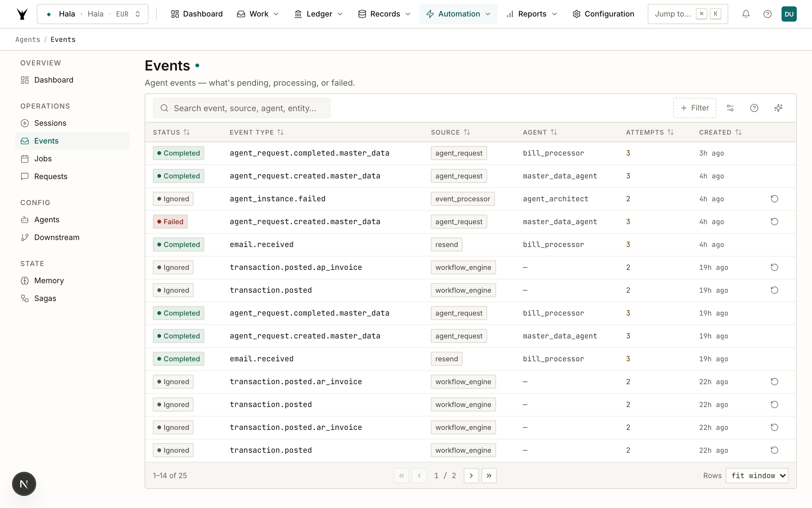Viewport: 812px width, 508px height.
Task: Expand the Work menu
Action: 258,14
